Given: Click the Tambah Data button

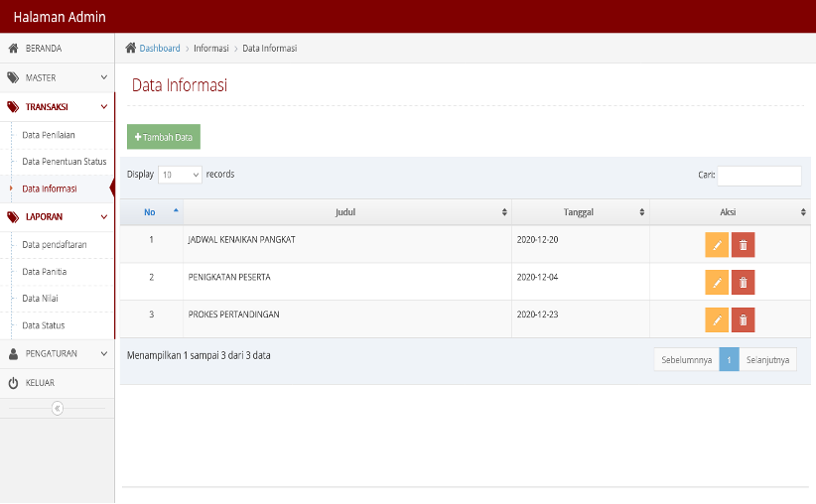Looking at the screenshot, I should [x=164, y=137].
